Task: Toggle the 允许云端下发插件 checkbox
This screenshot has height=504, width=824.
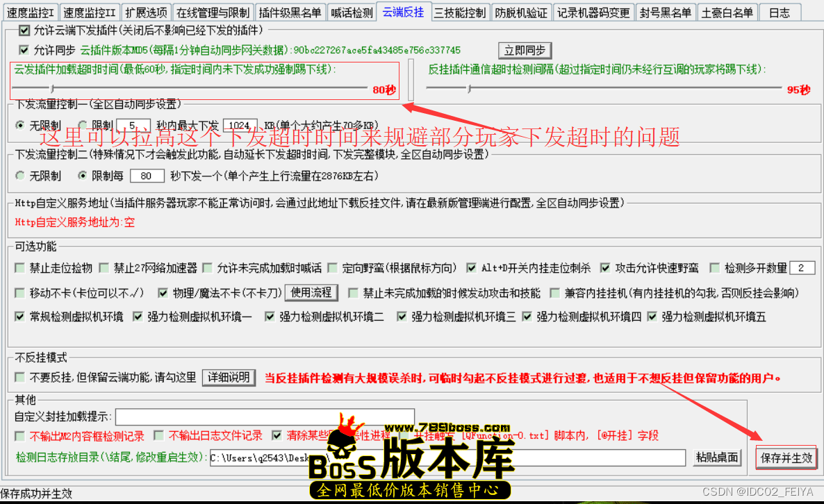Action: pos(25,31)
